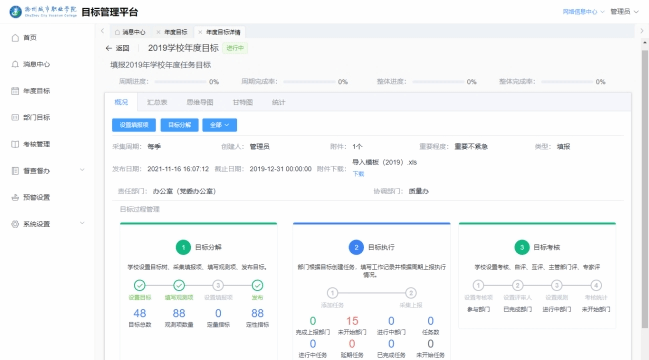
Task: Open 消息中心 bell icon in sidebar
Action: click(x=15, y=64)
